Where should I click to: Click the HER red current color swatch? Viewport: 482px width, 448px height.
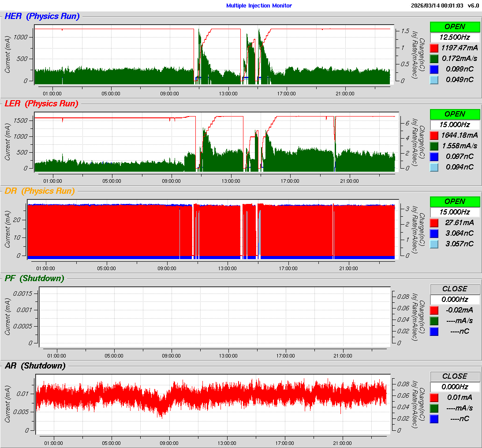point(434,48)
